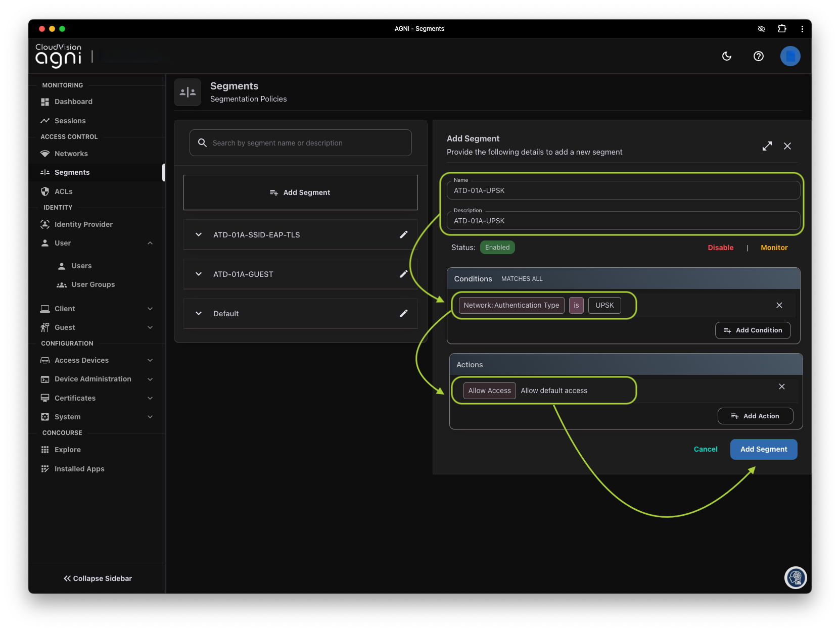The width and height of the screenshot is (840, 631).
Task: Remove the Allow Access action row
Action: [781, 386]
